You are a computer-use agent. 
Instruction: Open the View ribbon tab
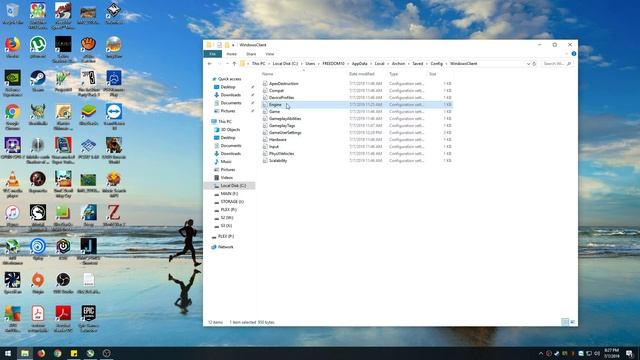point(269,54)
